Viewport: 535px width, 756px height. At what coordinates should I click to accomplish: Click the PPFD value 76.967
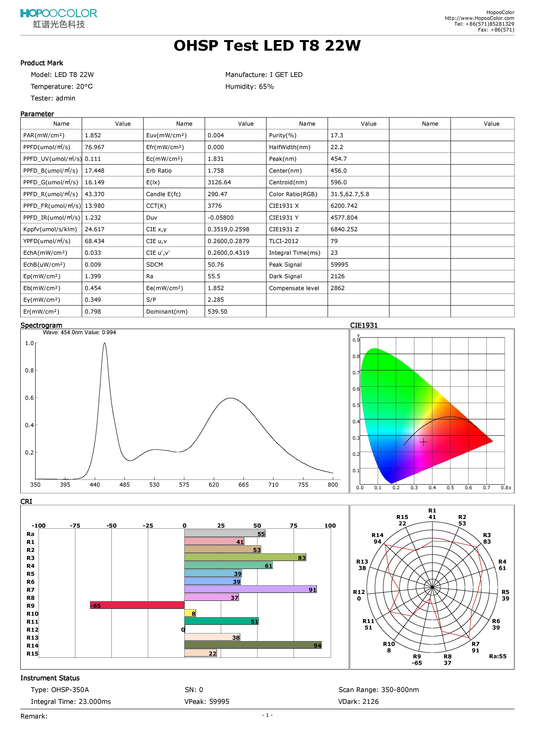[94, 147]
